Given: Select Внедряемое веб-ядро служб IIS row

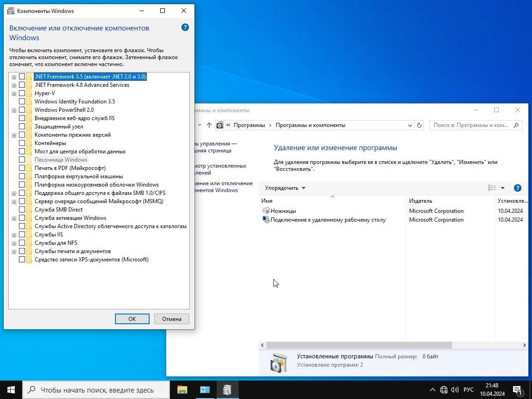Looking at the screenshot, I should tap(75, 118).
